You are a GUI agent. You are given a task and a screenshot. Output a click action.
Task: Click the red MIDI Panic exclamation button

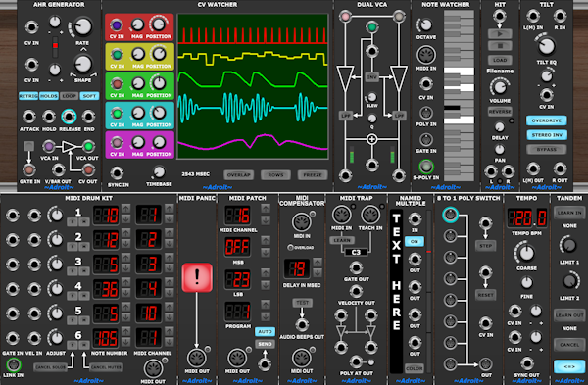pyautogui.click(x=197, y=277)
